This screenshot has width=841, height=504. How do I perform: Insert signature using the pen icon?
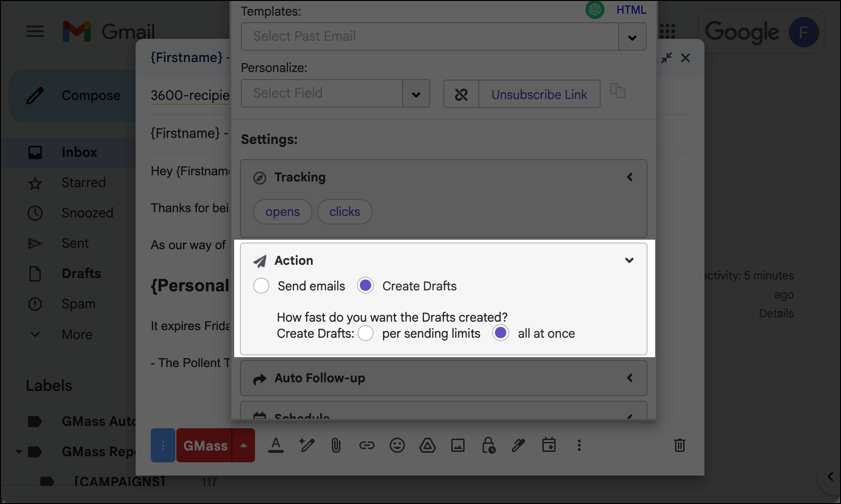(x=518, y=445)
